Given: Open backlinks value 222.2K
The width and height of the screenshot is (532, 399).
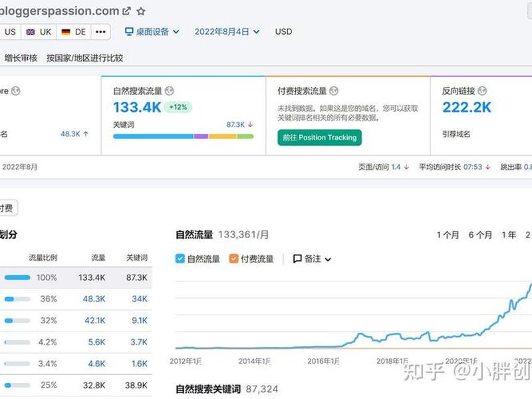Looking at the screenshot, I should [x=467, y=107].
